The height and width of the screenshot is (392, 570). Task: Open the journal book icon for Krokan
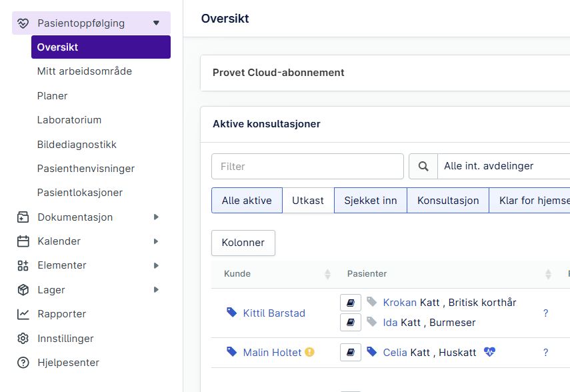pos(351,303)
